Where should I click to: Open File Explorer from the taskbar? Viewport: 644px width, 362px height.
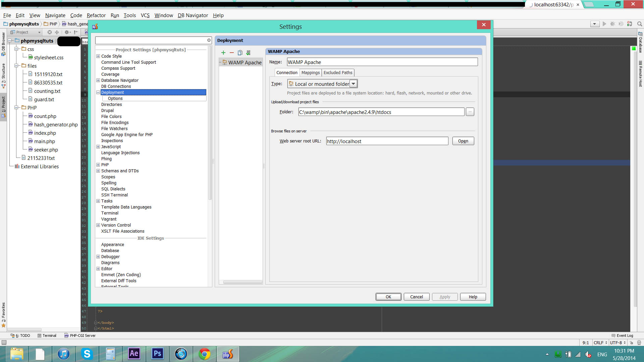tap(16, 354)
